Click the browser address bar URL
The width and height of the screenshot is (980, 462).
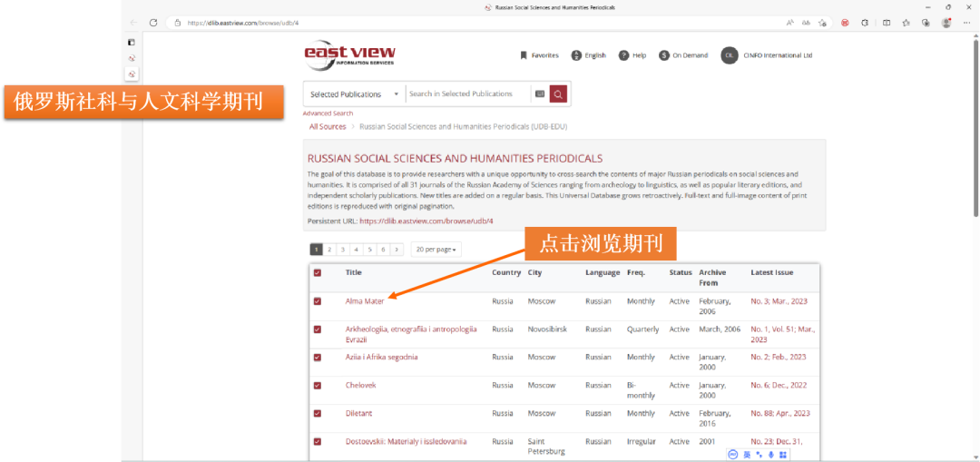point(243,23)
